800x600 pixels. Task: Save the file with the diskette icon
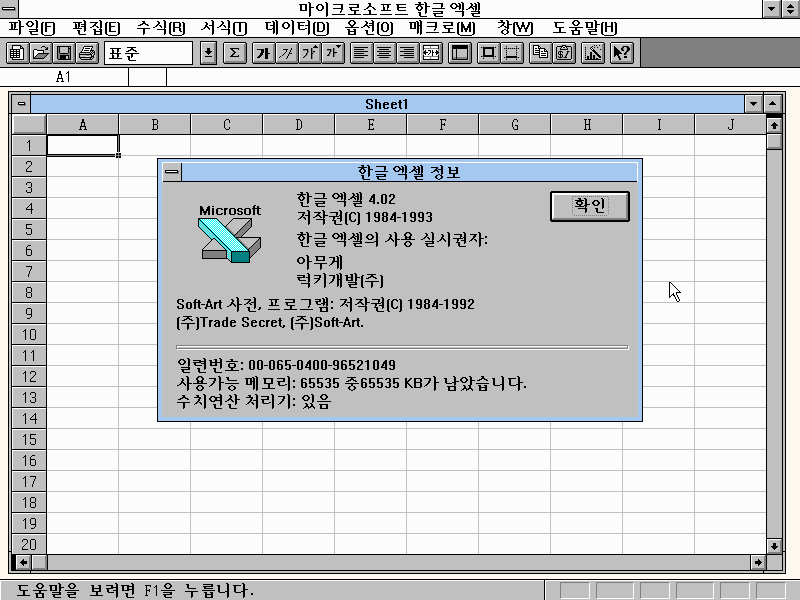coord(64,53)
